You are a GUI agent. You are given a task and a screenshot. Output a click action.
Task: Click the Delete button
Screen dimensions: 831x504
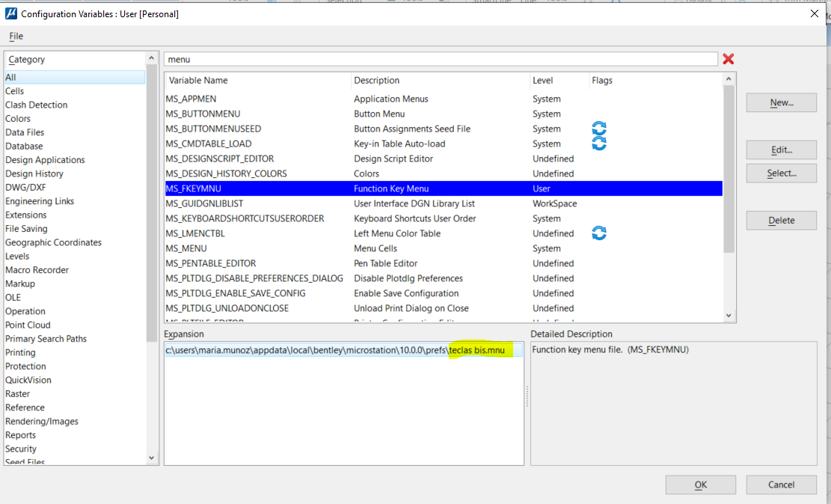click(x=781, y=221)
